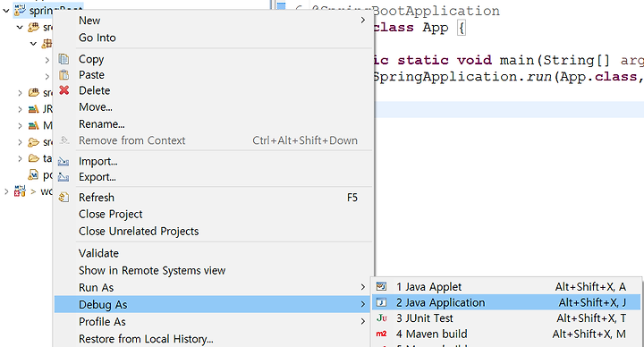Expand the JRE library tree node
The image size is (644, 347).
coord(20,109)
